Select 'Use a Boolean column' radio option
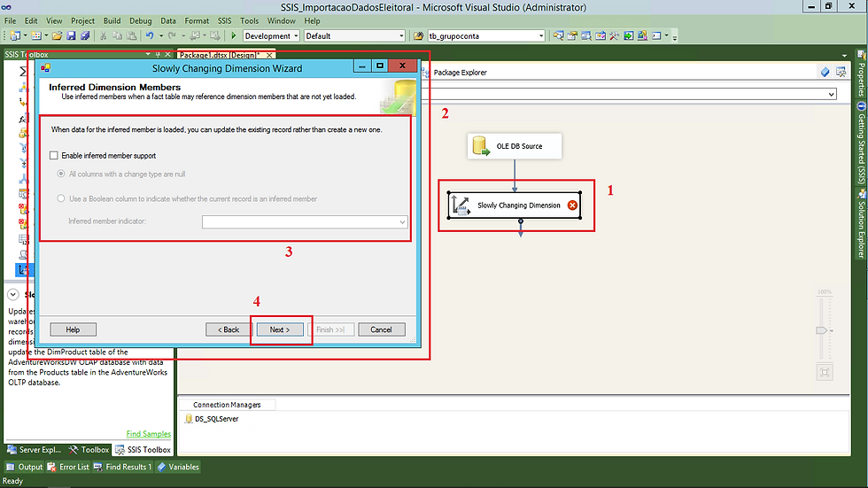The image size is (868, 488). [x=61, y=198]
